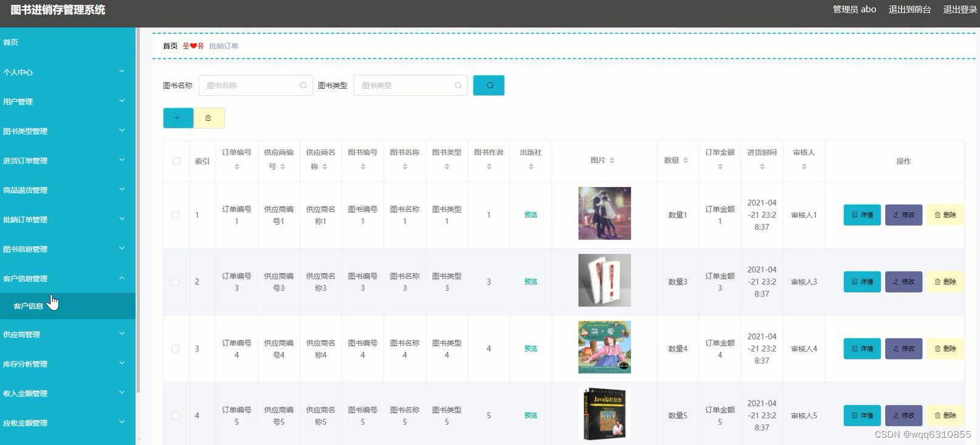Image resolution: width=980 pixels, height=445 pixels.
Task: Click the yellow trash batch-delete button
Action: tap(208, 118)
